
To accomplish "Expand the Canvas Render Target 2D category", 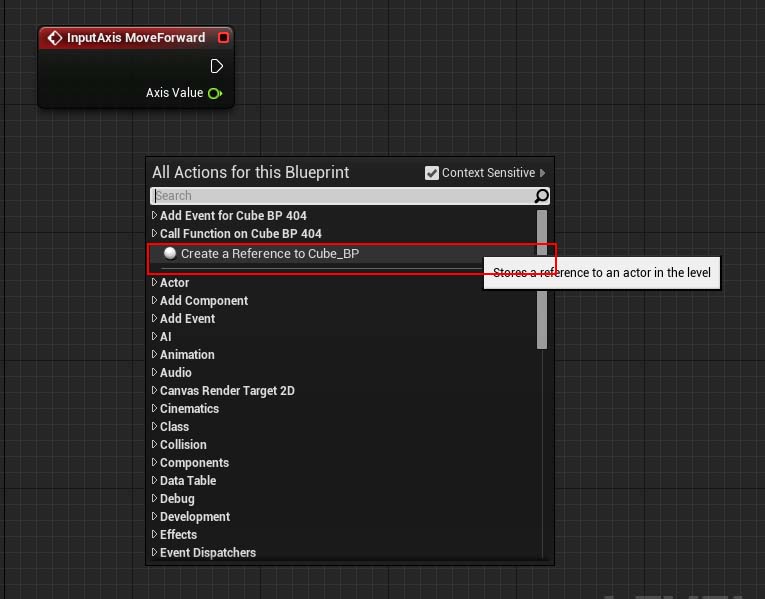I will (x=154, y=390).
